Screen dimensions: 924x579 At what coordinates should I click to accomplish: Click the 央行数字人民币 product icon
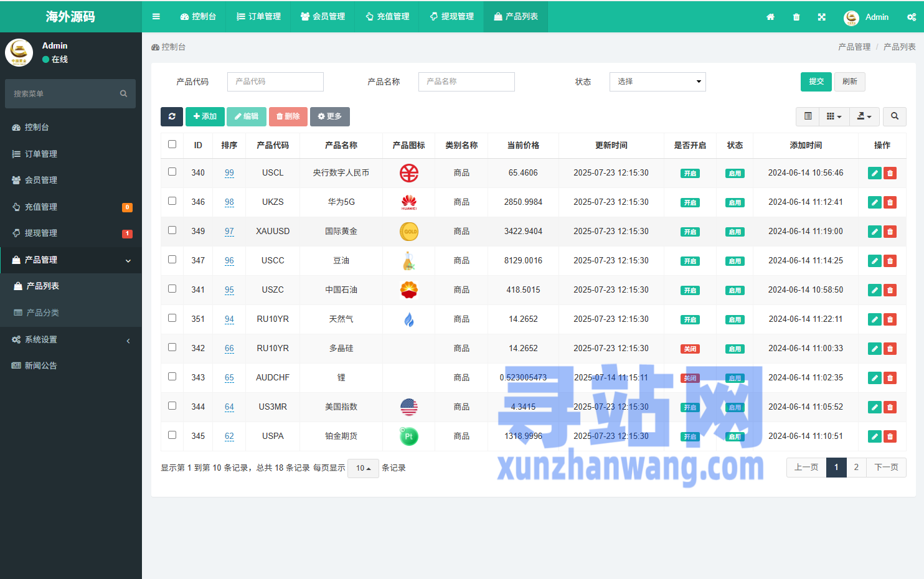coord(408,173)
